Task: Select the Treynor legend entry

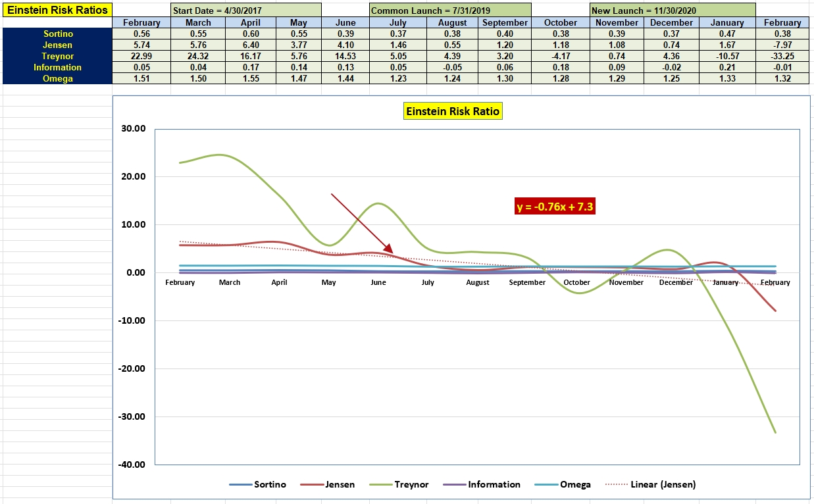Action: coord(398,484)
